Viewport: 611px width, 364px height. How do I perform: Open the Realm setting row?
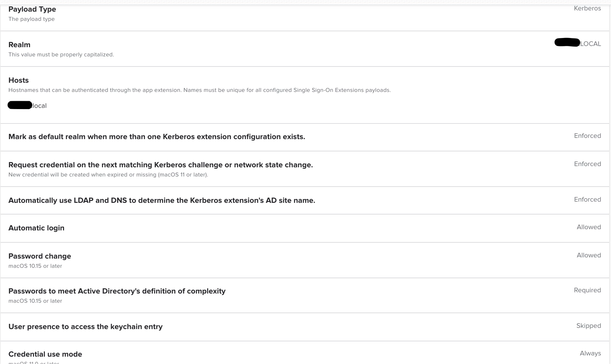point(305,49)
